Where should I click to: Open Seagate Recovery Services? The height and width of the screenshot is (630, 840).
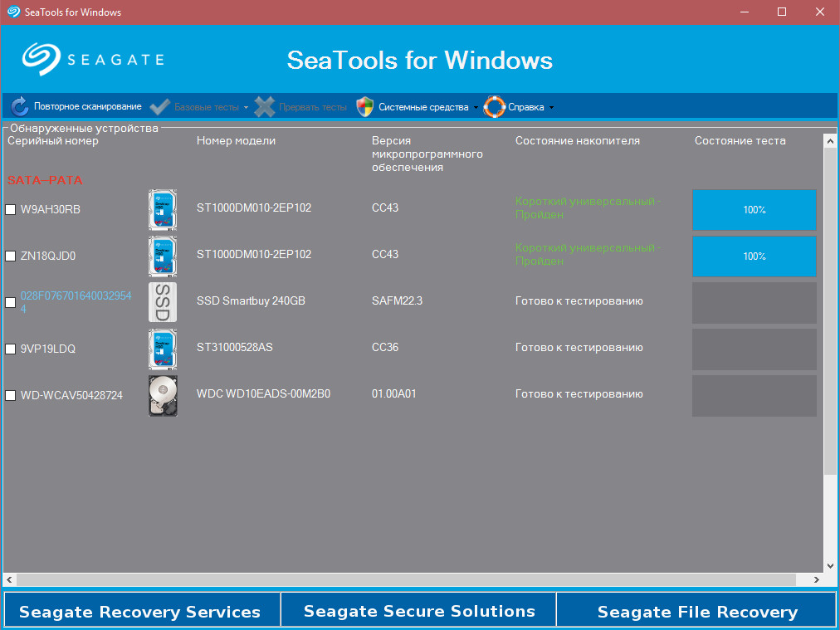[141, 611]
